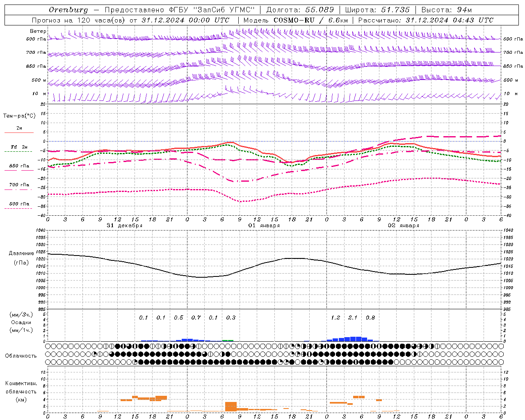Click the 'Долгота: 55.089' longitude value

pyautogui.click(x=300, y=10)
